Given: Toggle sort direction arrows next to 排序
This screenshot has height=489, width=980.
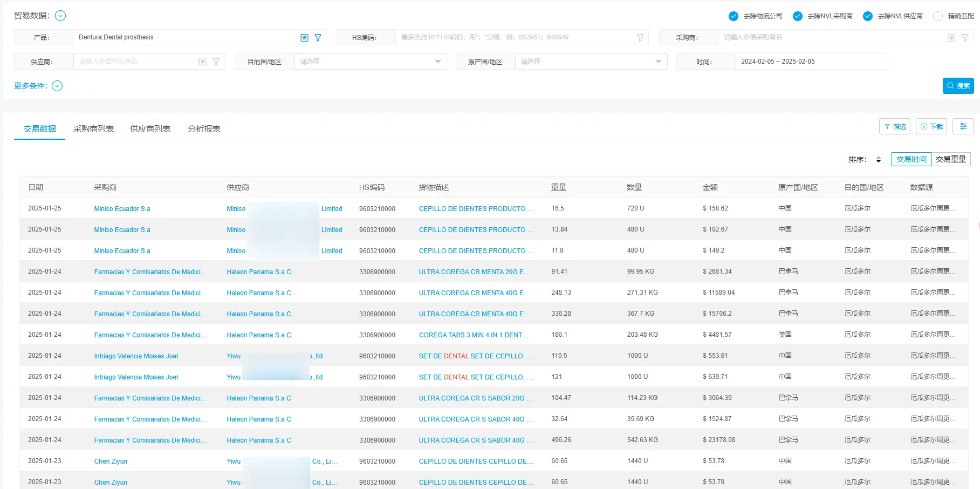Looking at the screenshot, I should point(879,160).
